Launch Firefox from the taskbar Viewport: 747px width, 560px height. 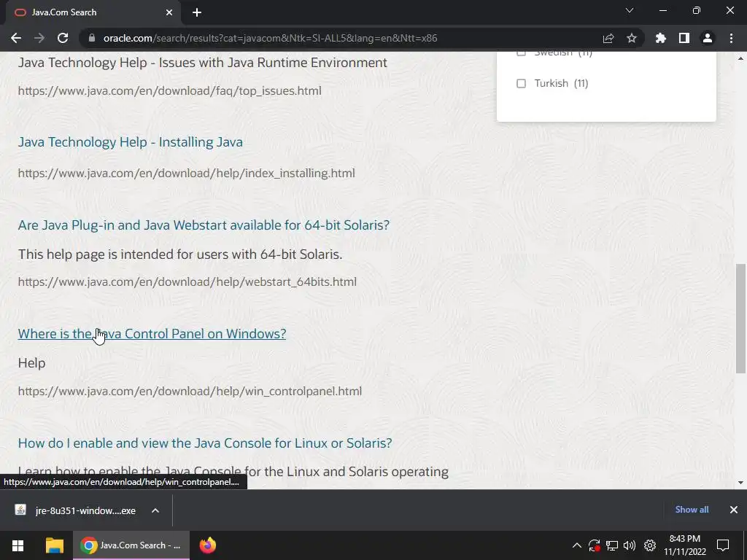point(208,545)
